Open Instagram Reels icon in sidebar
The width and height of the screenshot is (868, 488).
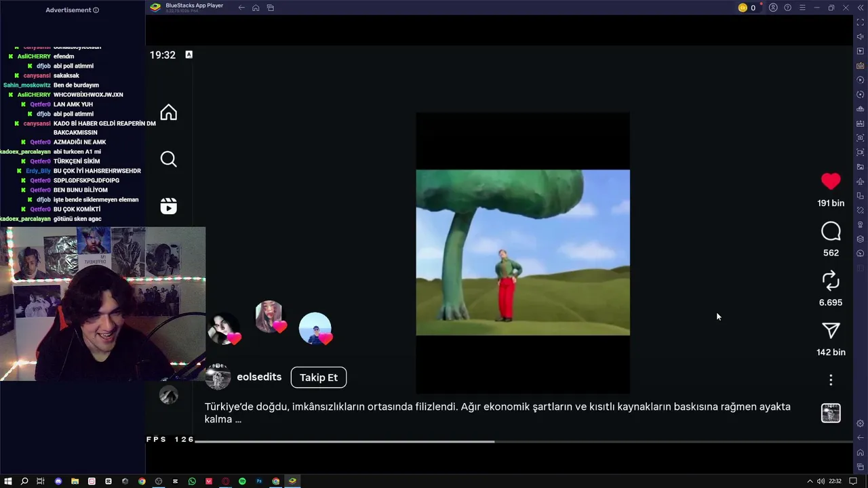click(168, 206)
